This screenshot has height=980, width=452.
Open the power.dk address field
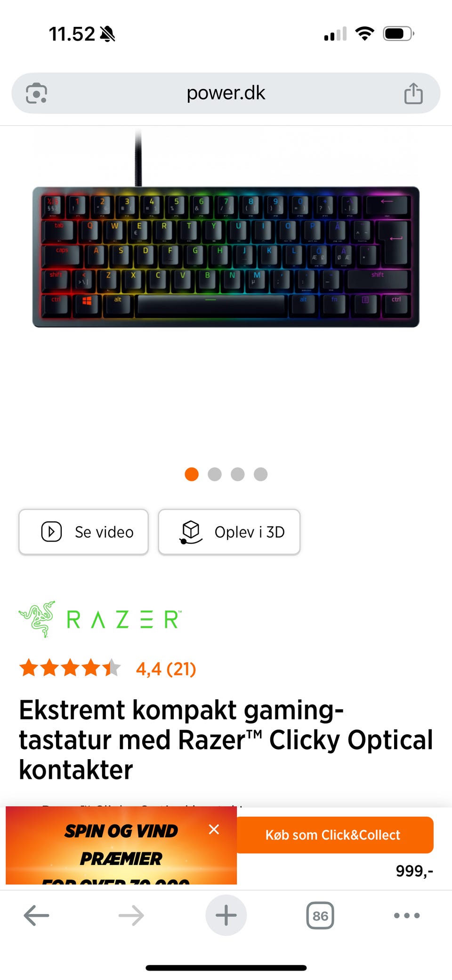pyautogui.click(x=226, y=93)
